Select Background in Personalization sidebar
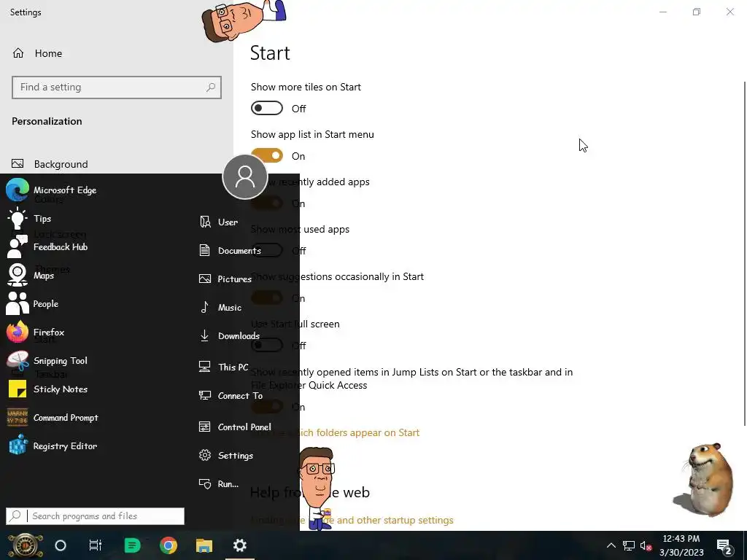Viewport: 747px width, 560px height. pos(50,164)
